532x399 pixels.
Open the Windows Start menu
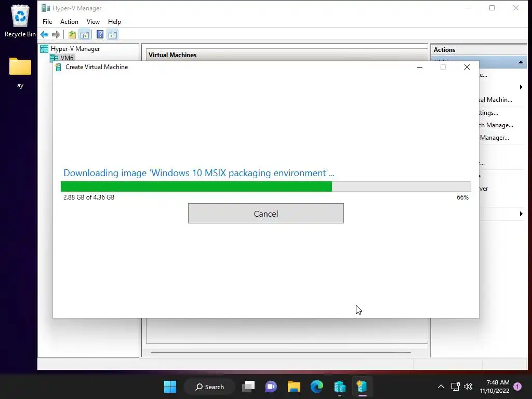click(170, 387)
